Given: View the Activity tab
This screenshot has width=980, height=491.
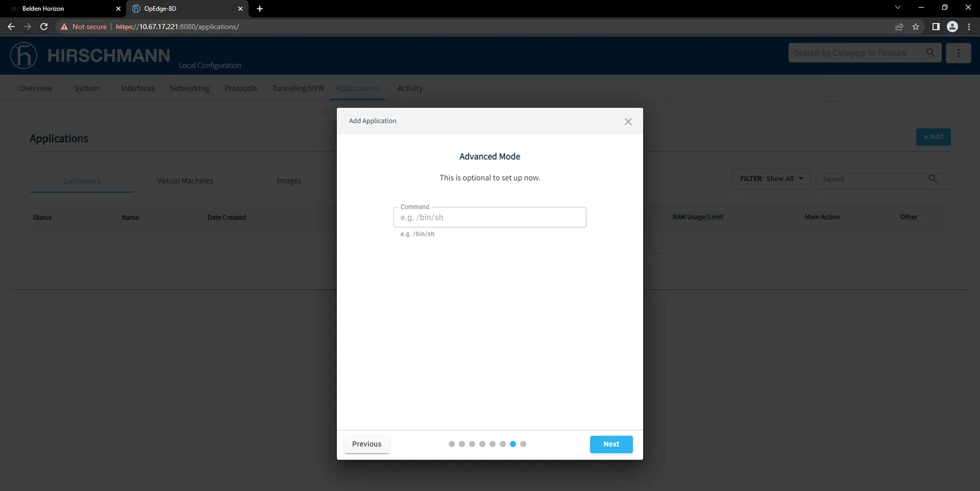Looking at the screenshot, I should 410,88.
